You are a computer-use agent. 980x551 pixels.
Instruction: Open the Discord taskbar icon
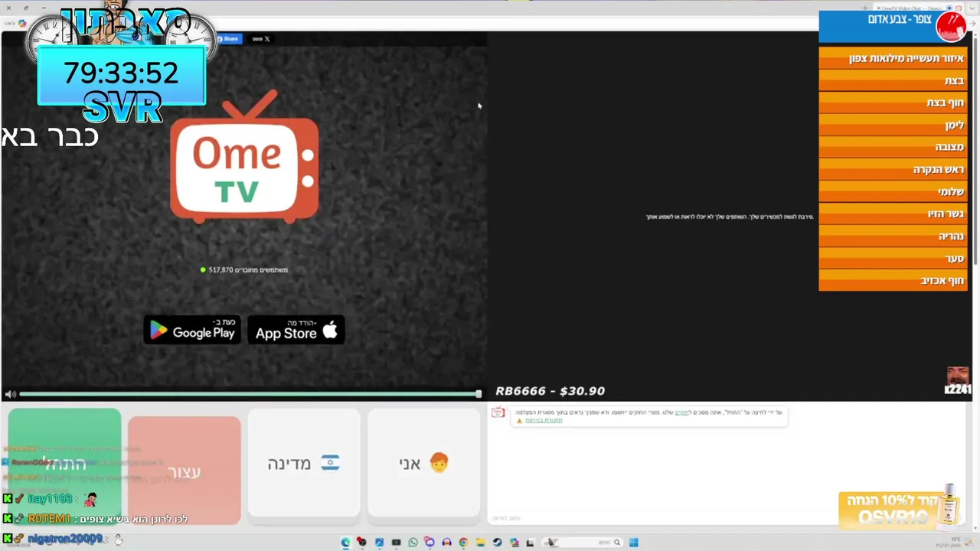pyautogui.click(x=430, y=543)
